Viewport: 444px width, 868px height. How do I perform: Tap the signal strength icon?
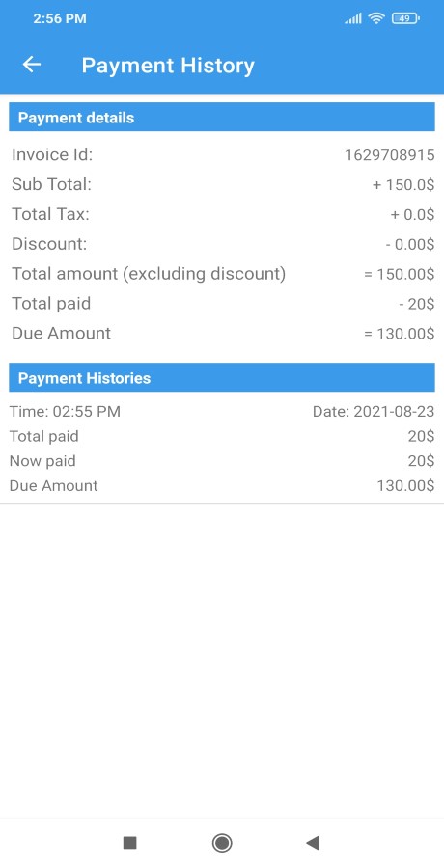click(x=353, y=19)
